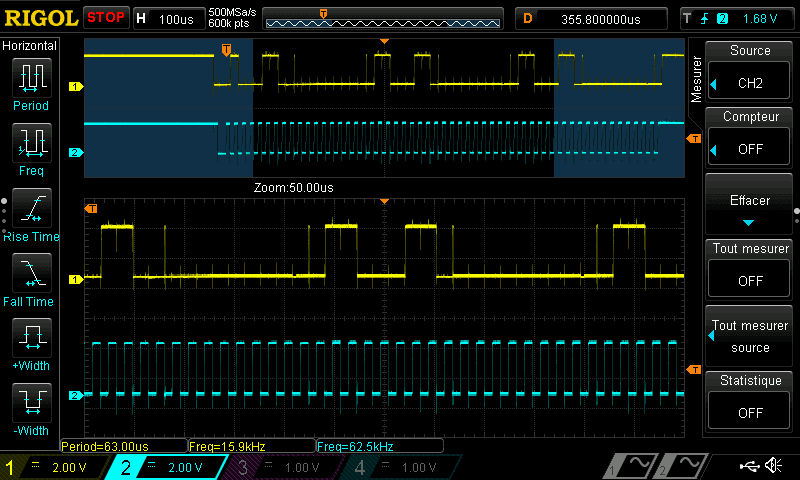Viewport: 800px width, 480px height.
Task: Click the Freq=62.5kHz measurement result
Action: coord(380,446)
